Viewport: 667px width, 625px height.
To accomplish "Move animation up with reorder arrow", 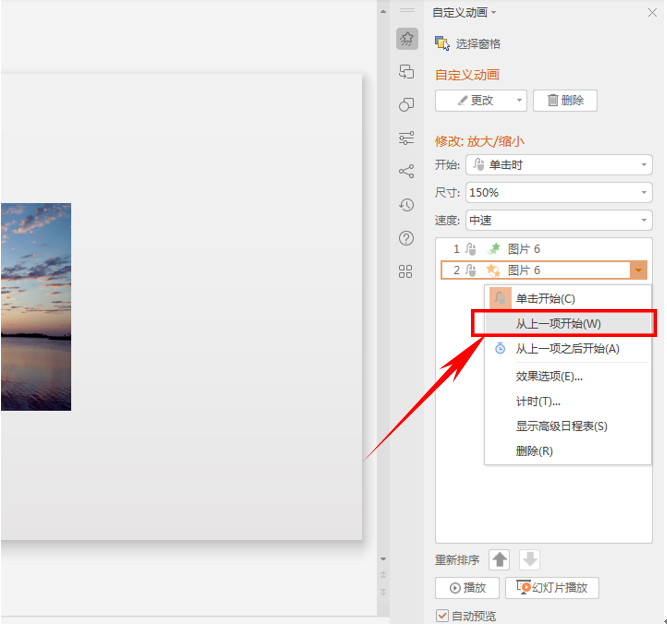I will click(x=499, y=559).
